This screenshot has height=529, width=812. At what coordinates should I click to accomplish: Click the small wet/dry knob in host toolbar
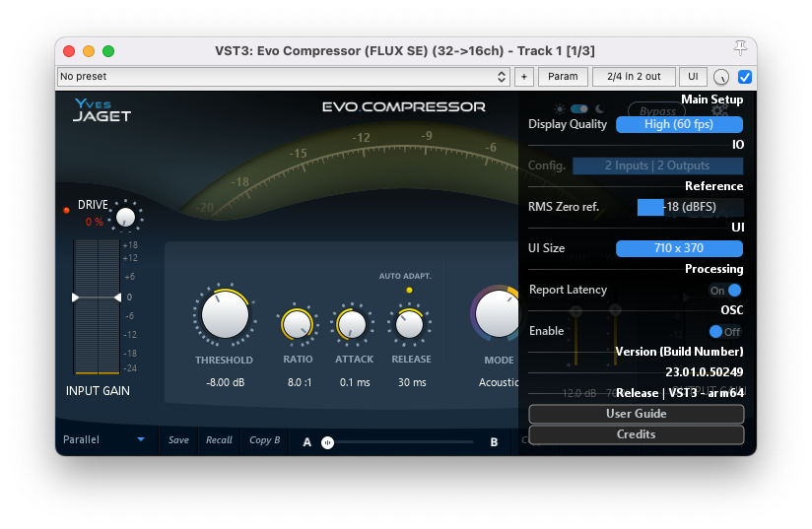click(x=722, y=77)
